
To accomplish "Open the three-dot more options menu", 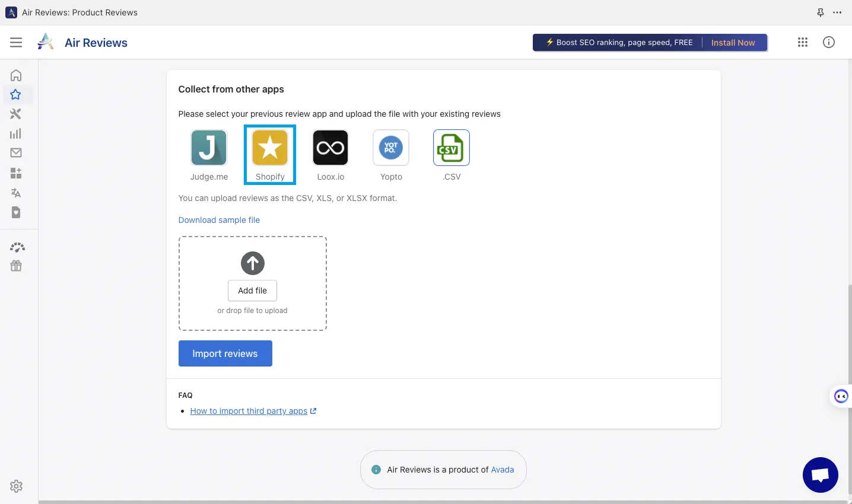I will tap(837, 12).
